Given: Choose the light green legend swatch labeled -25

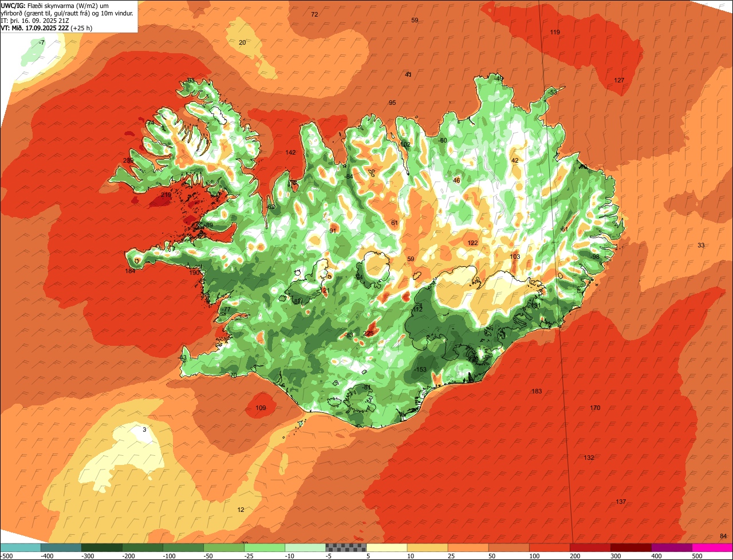Looking at the screenshot, I should click(x=264, y=548).
